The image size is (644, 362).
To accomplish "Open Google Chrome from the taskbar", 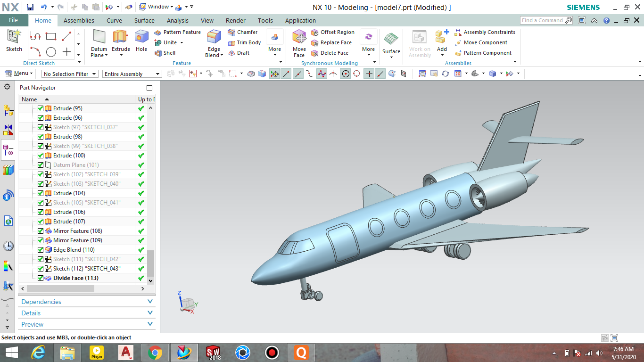I will click(x=155, y=353).
